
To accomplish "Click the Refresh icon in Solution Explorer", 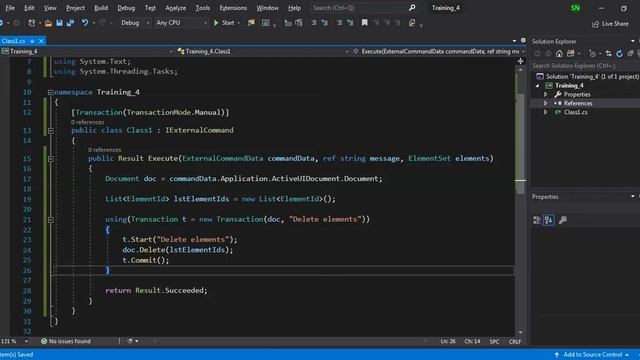I will [619, 53].
